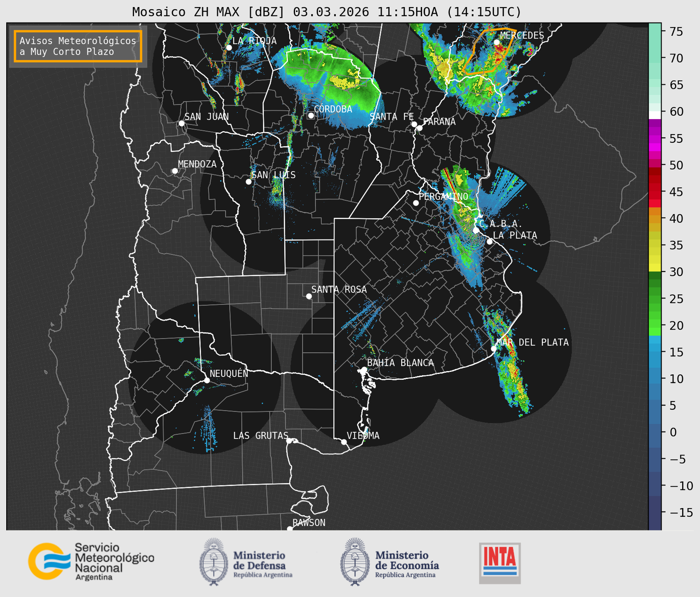The image size is (700, 597).
Task: Click the Viedma city marker dot
Action: 344,442
